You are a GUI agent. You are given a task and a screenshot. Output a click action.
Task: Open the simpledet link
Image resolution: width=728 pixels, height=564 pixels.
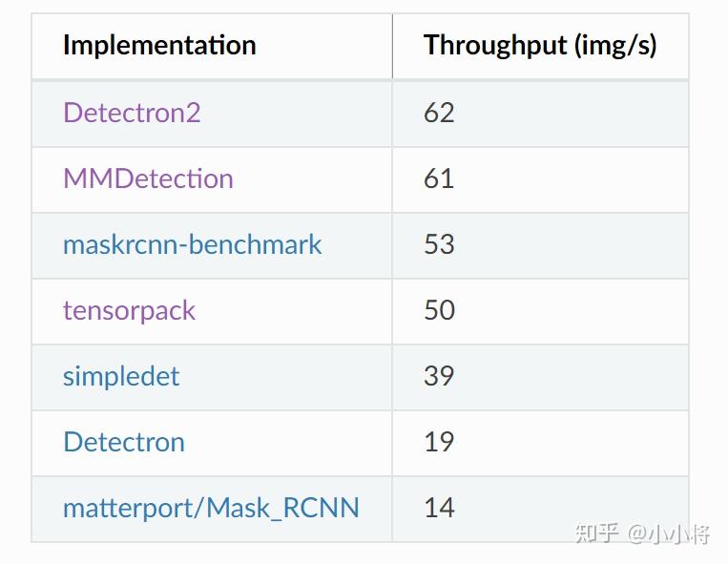click(x=121, y=376)
